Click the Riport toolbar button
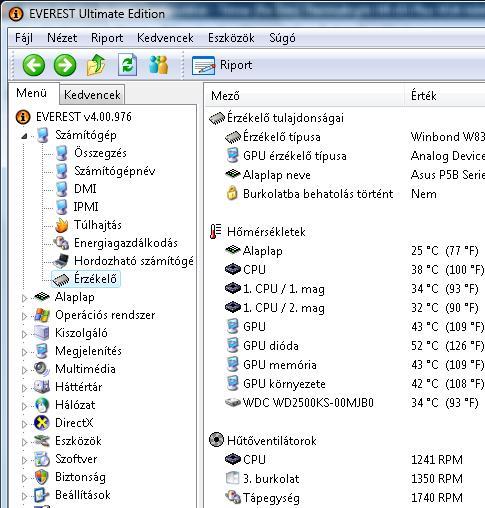485x508 pixels. point(222,65)
